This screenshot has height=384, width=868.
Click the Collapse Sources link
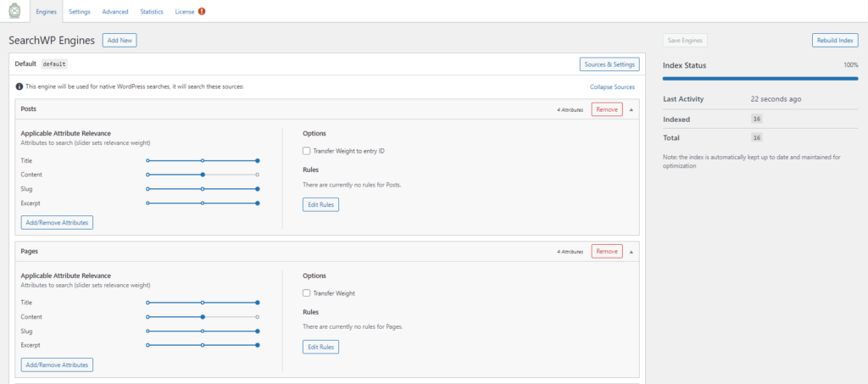[x=612, y=86]
